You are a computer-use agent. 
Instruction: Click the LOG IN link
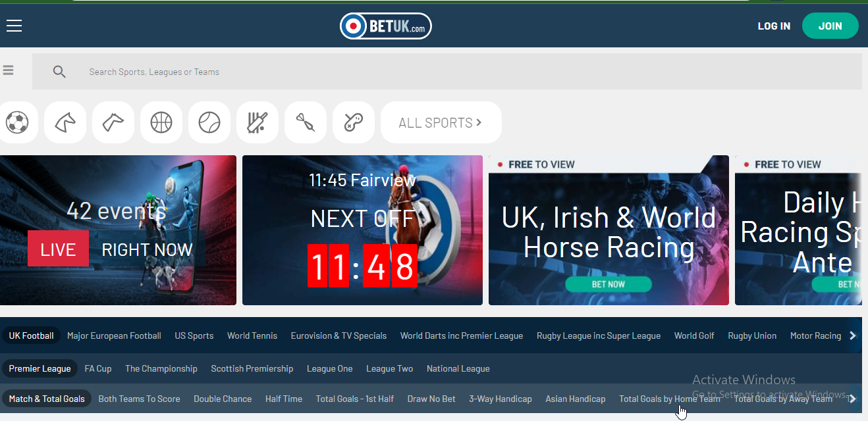point(774,26)
